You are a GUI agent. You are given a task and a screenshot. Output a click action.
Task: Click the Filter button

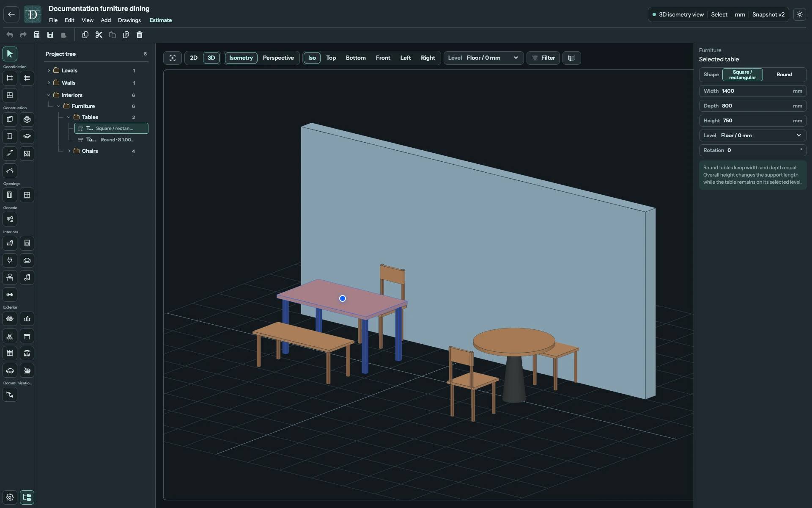pyautogui.click(x=543, y=58)
